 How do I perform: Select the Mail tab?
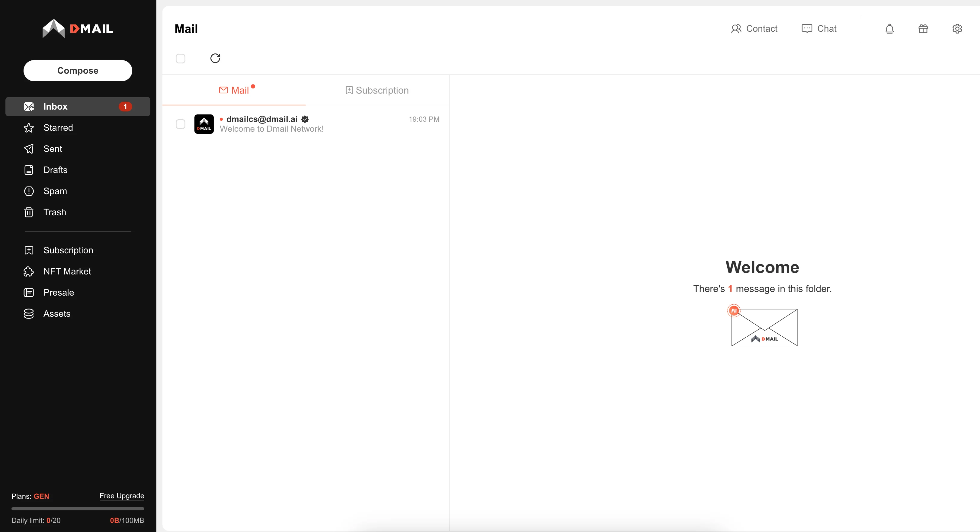[234, 91]
